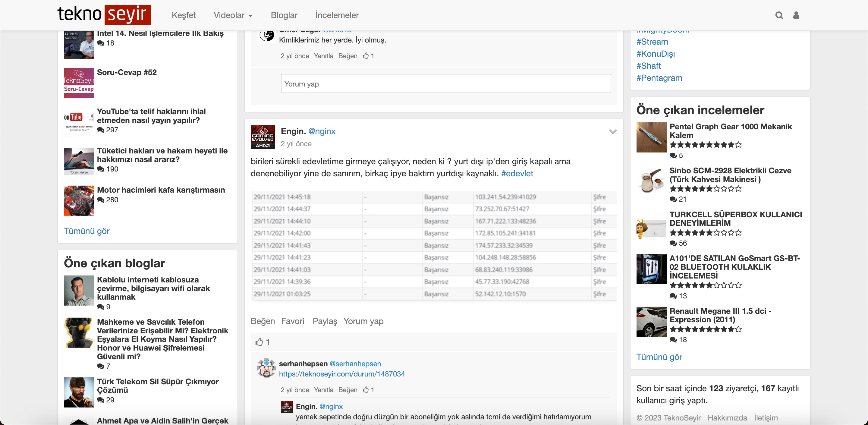Click the engine thumbnail for Motor hacimleri
The image size is (868, 425).
pos(79,200)
